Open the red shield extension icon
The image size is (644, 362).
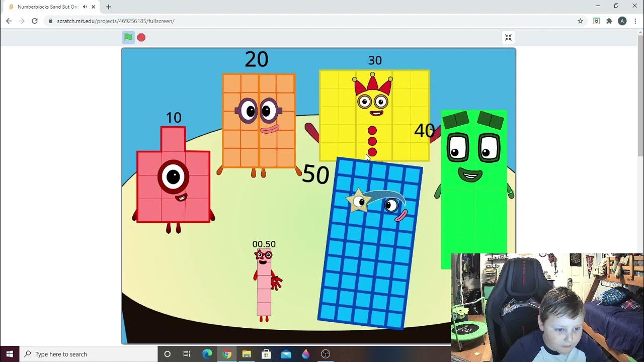click(x=596, y=21)
